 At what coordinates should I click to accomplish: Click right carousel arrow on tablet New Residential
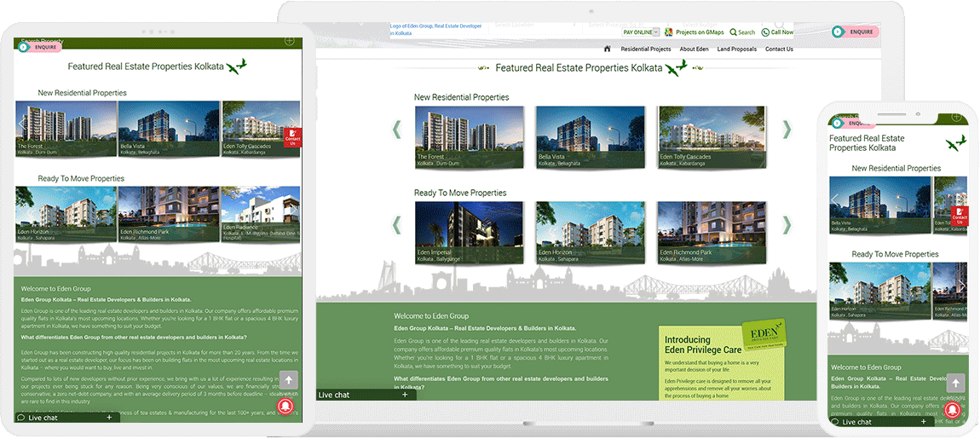click(x=295, y=122)
